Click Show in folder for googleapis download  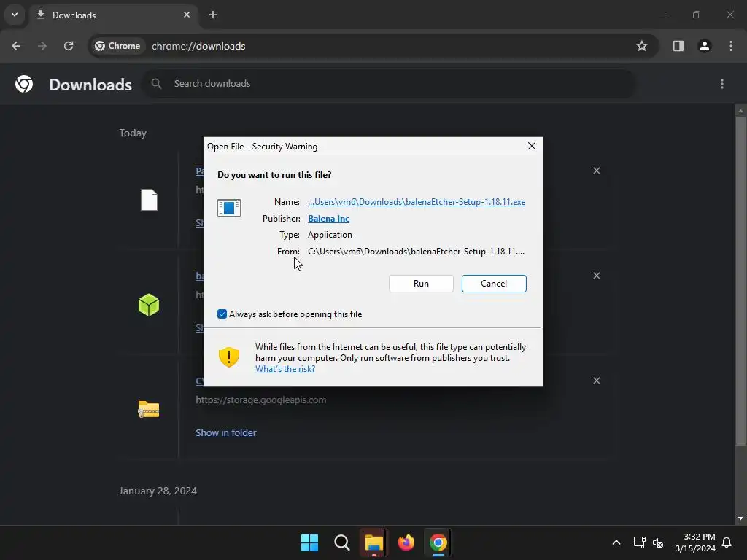click(226, 433)
